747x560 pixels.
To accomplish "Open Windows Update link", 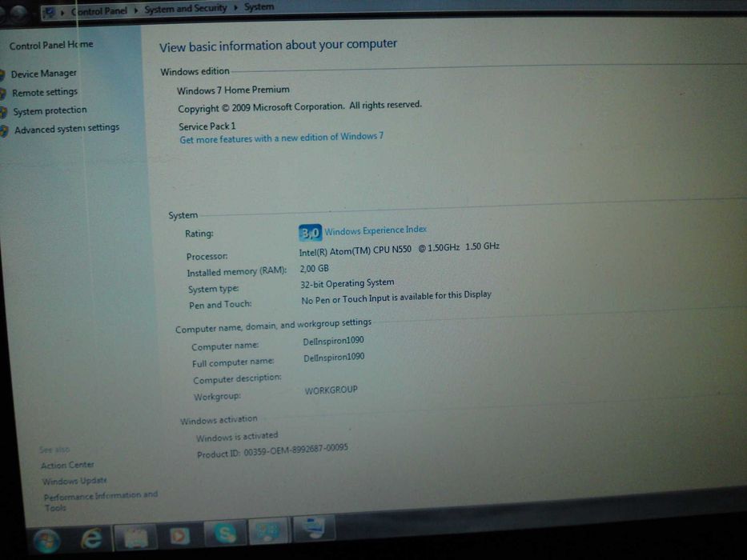I will 74,481.
